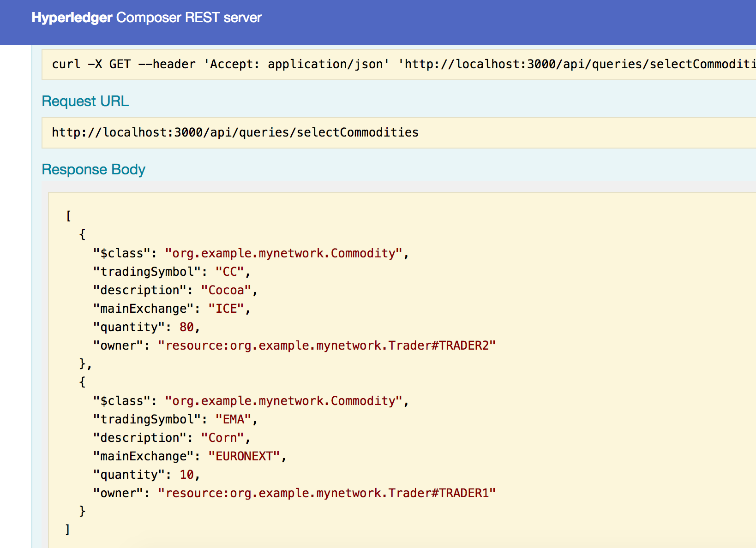Click the curl command code box
Viewport: 756px width, 548px height.
click(x=399, y=65)
